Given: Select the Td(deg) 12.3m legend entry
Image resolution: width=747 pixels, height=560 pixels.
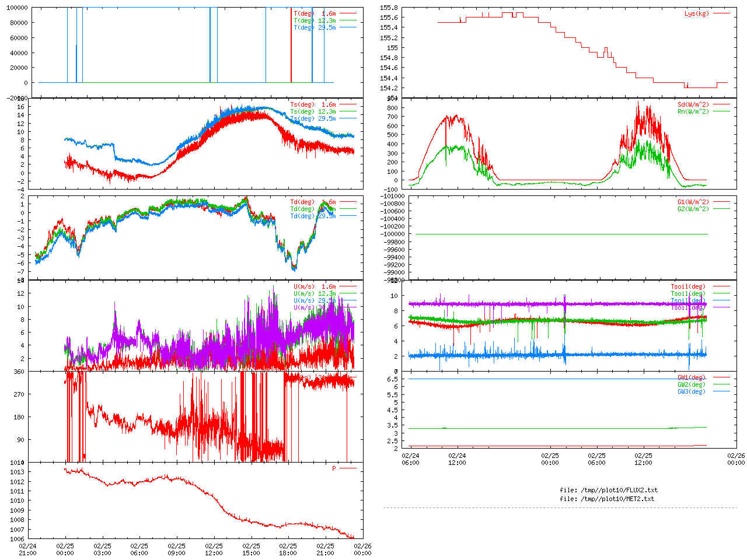Looking at the screenshot, I should (x=313, y=209).
